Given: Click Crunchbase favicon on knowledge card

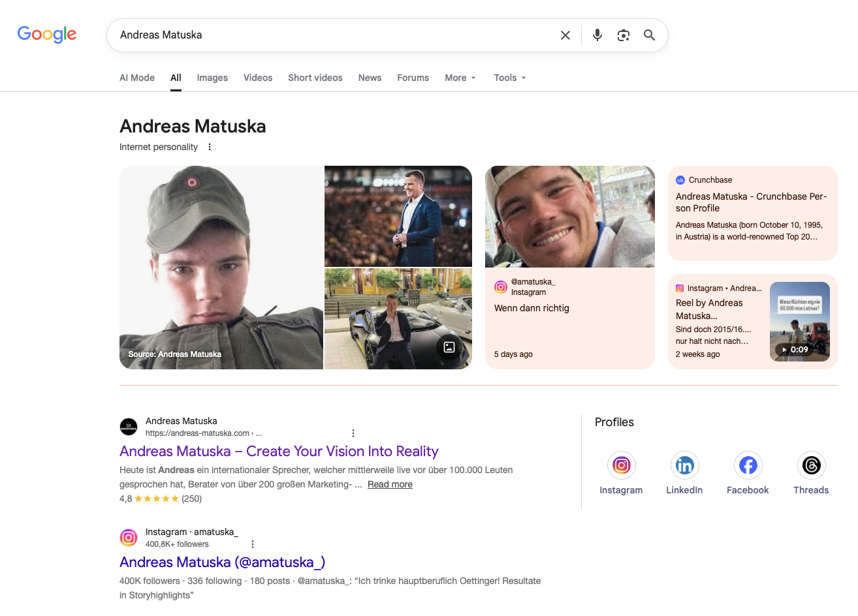Looking at the screenshot, I should tap(680, 180).
